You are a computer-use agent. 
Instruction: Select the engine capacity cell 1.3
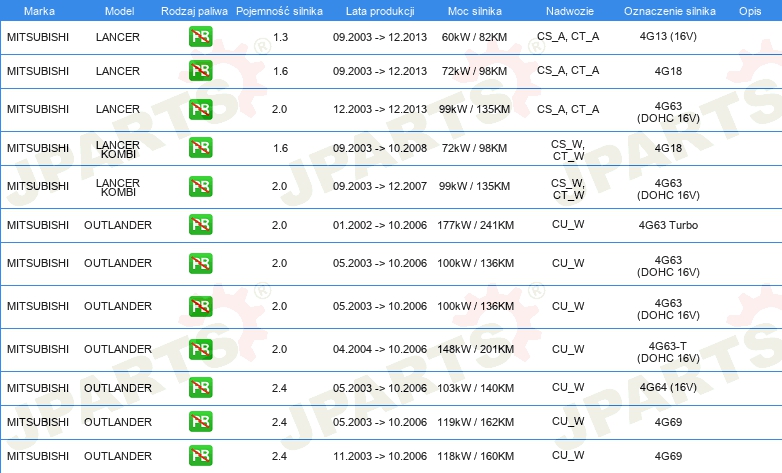pyautogui.click(x=280, y=37)
